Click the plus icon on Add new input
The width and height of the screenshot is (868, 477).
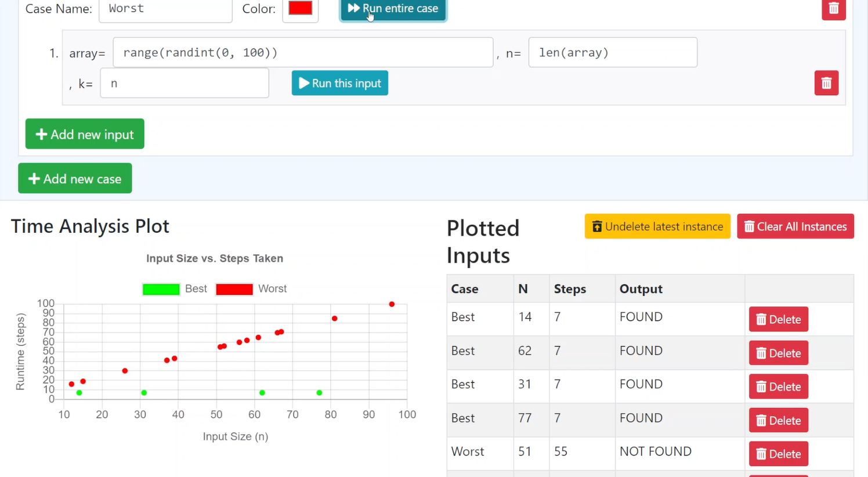pos(41,134)
